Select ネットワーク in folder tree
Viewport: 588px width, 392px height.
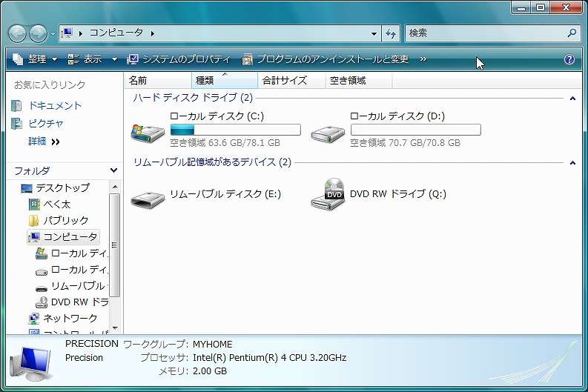(x=70, y=319)
